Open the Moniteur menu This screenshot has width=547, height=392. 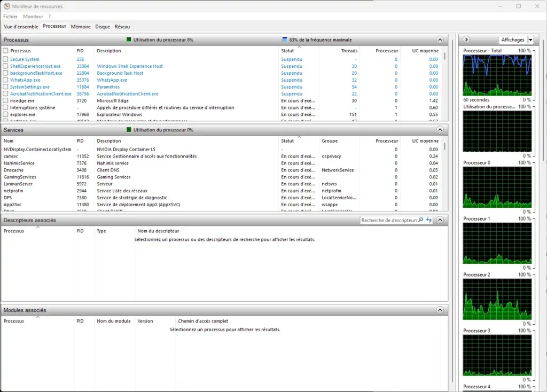(x=33, y=17)
